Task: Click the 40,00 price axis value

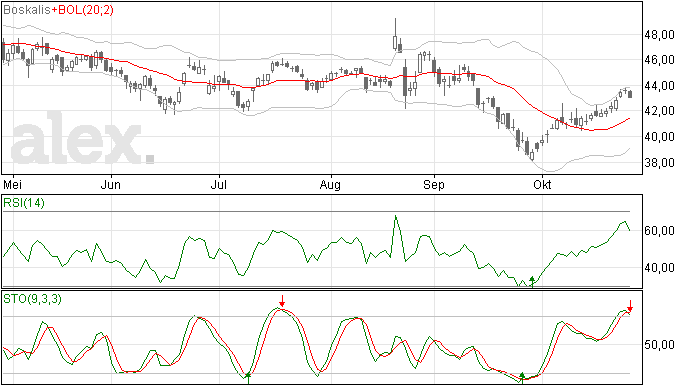Action: tap(659, 137)
